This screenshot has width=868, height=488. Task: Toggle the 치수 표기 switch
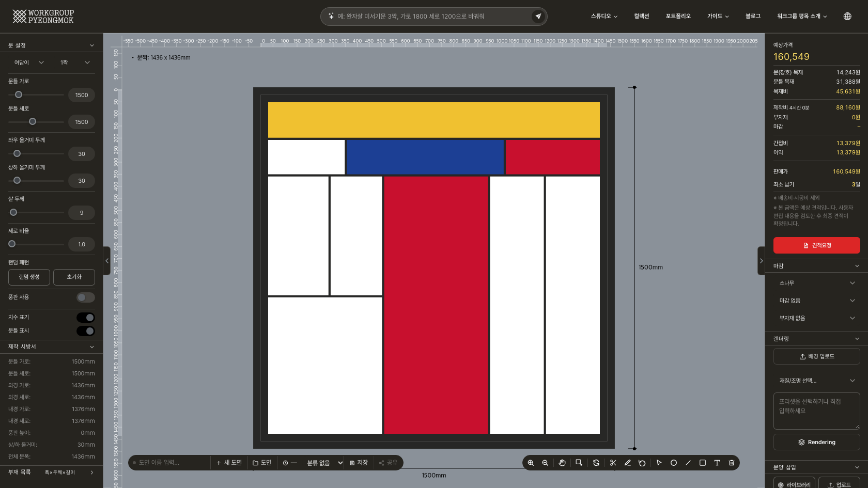click(86, 318)
